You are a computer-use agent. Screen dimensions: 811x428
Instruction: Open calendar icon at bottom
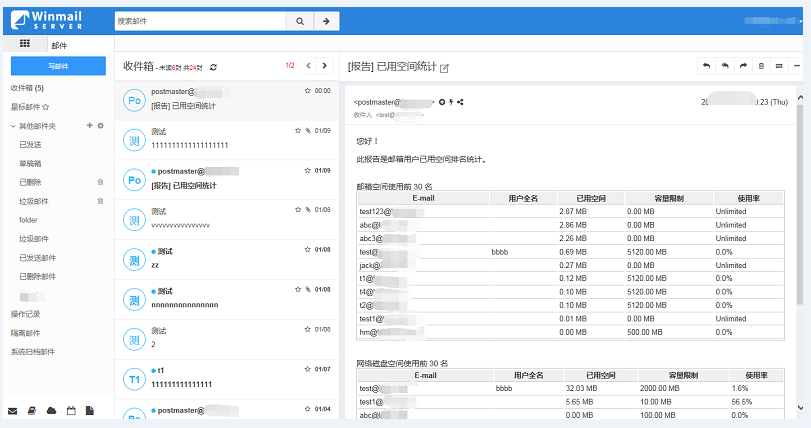pyautogui.click(x=71, y=411)
